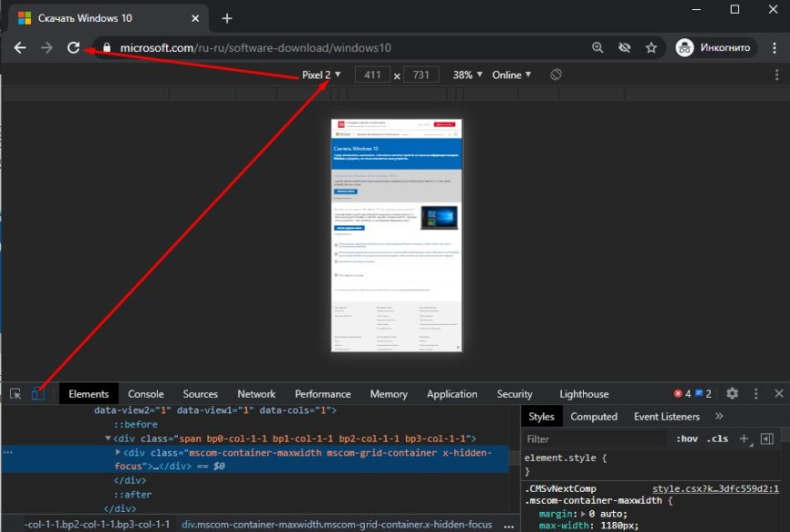
Task: Click the .CMSvNextComp selector
Action: [x=560, y=488]
